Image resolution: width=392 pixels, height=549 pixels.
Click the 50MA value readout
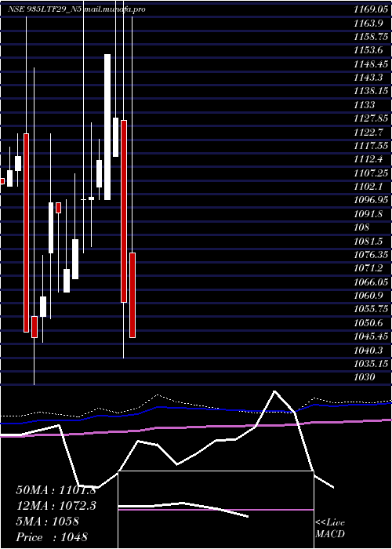(56, 490)
